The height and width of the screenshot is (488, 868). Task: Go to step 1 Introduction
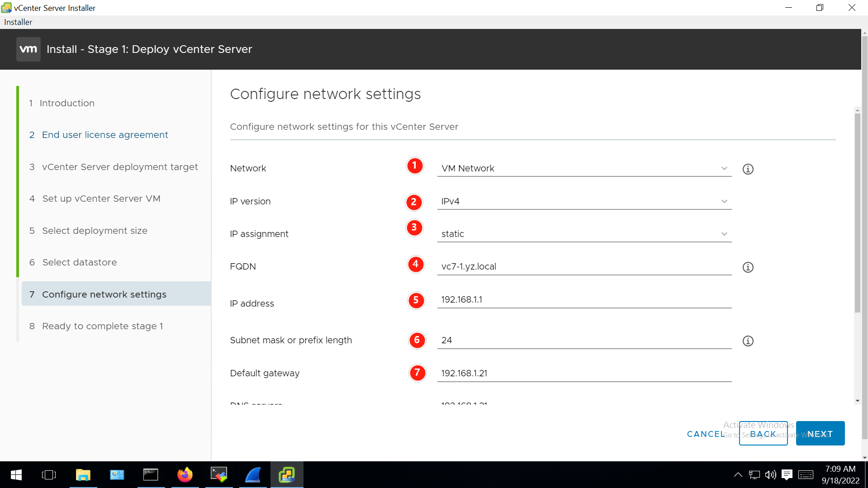coord(62,103)
